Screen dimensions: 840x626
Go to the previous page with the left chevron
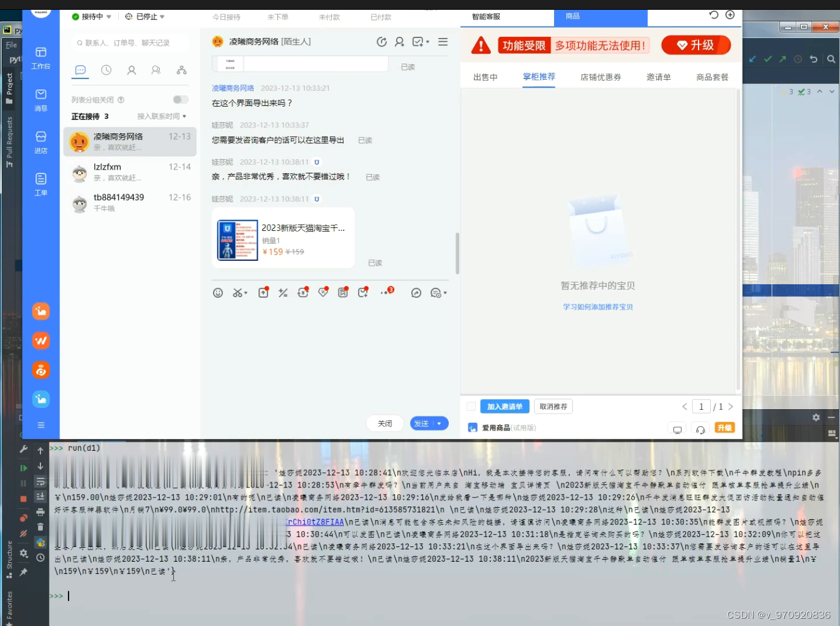(684, 407)
